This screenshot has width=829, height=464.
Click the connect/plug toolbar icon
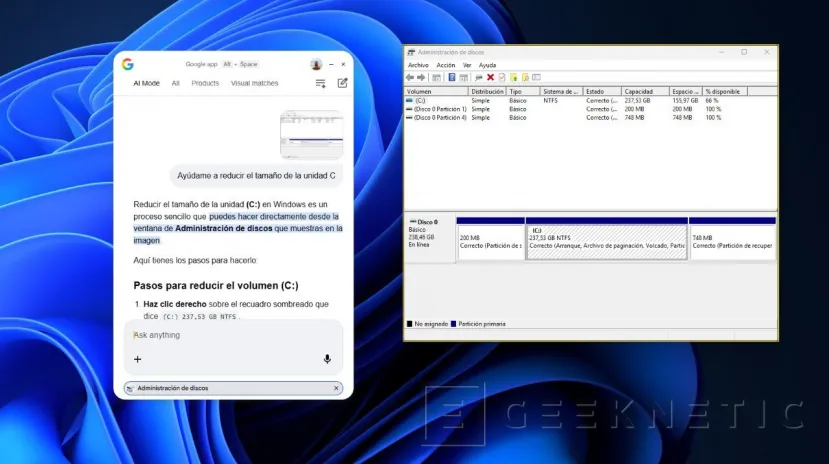[478, 78]
